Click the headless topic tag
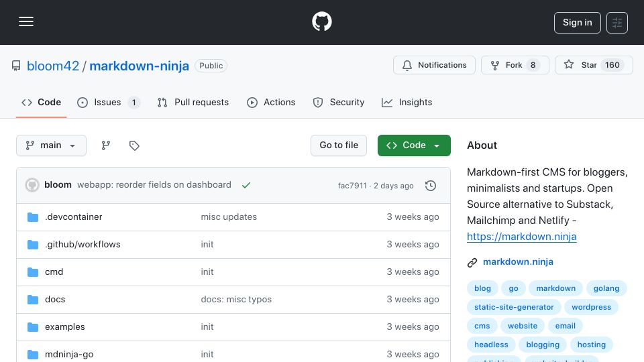The image size is (644, 362). (491, 345)
